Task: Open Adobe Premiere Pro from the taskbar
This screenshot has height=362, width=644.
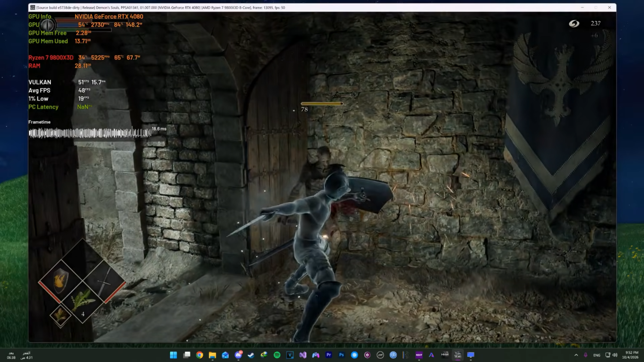Action: coord(328,355)
